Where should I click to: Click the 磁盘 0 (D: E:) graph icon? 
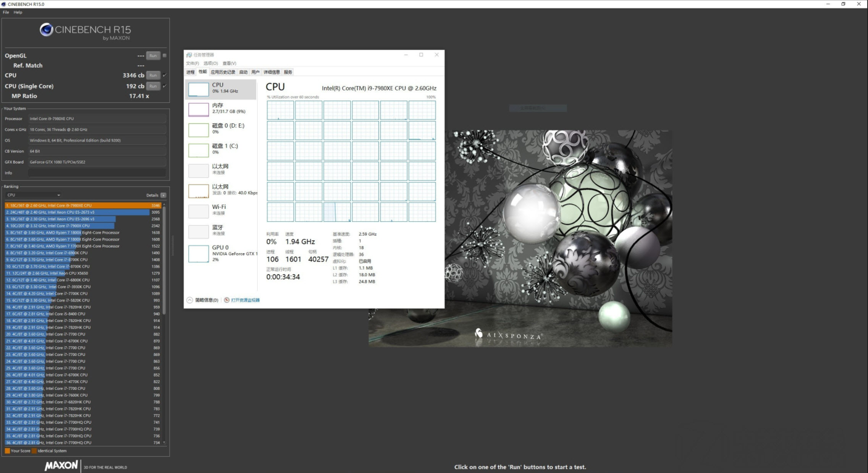[x=199, y=130]
